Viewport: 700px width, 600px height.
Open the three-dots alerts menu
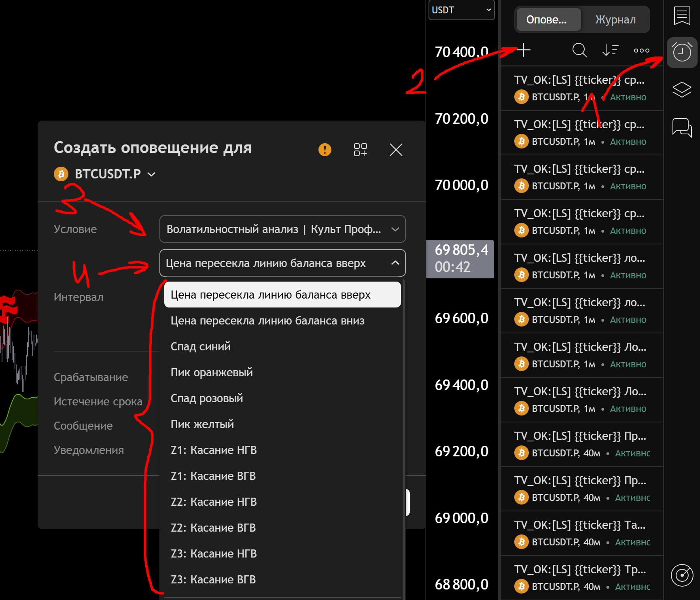[x=641, y=51]
